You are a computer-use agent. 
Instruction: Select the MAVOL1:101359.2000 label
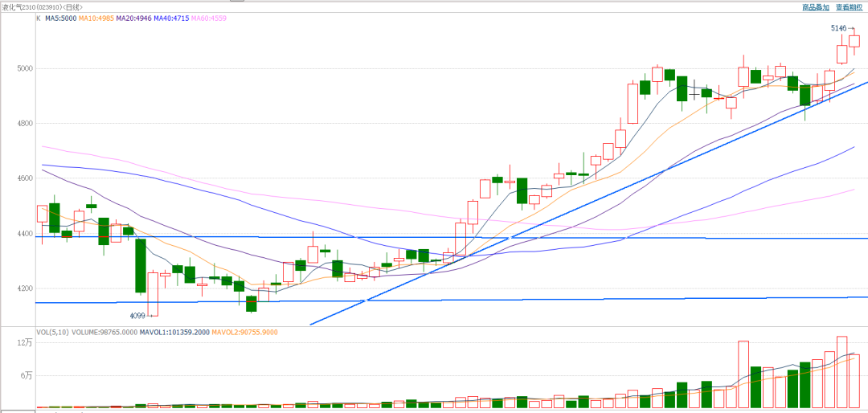click(174, 331)
